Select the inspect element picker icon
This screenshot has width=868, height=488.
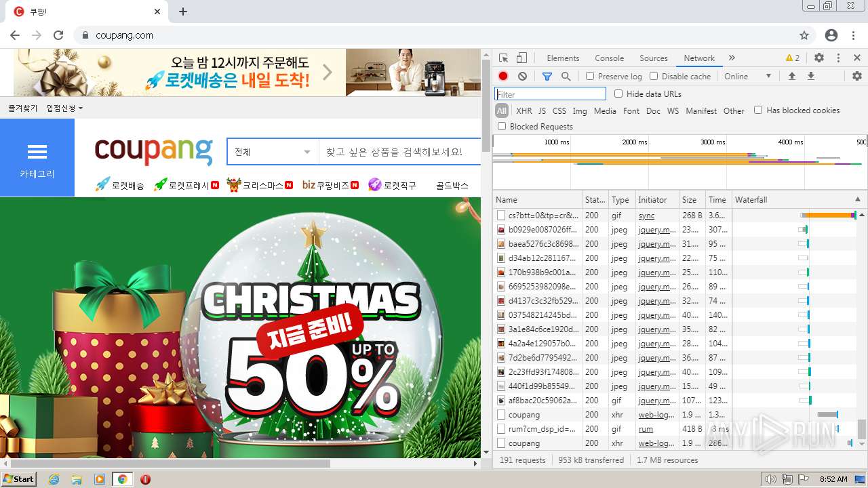pyautogui.click(x=503, y=58)
